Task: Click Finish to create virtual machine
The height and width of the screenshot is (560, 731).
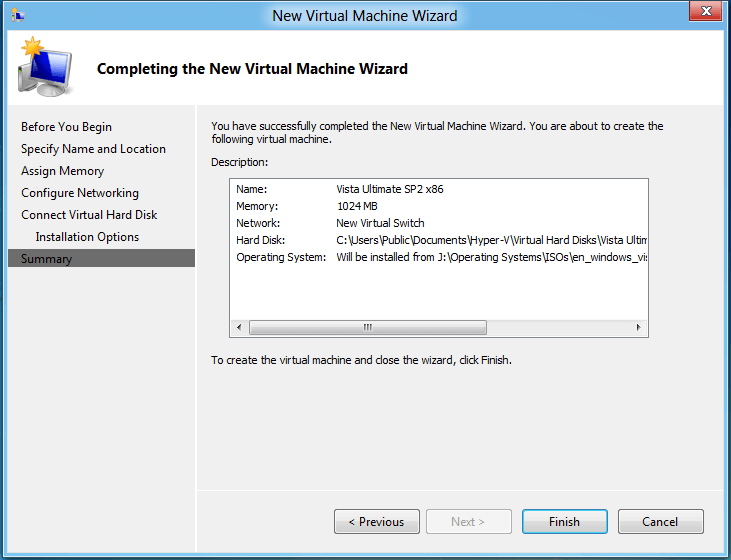Action: pos(564,522)
